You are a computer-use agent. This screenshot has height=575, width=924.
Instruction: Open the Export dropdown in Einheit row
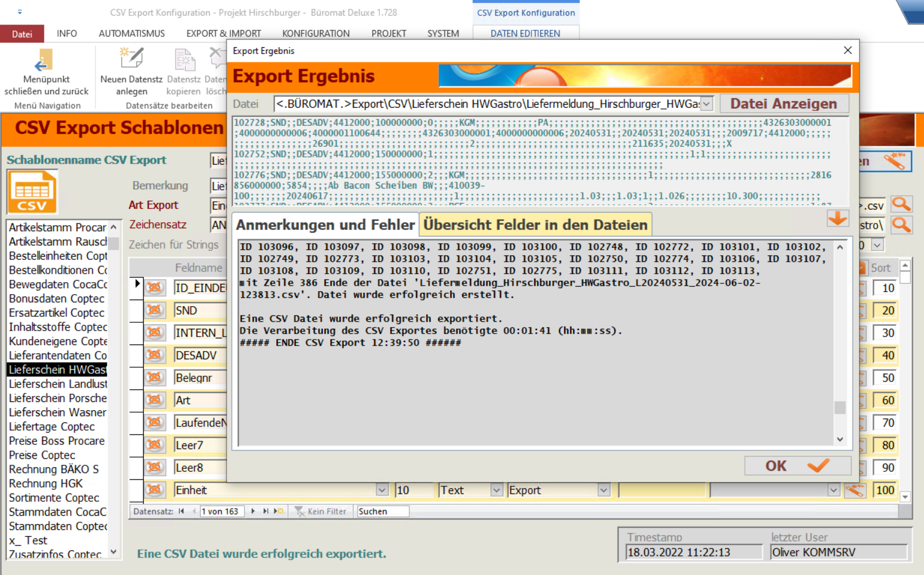tap(603, 490)
